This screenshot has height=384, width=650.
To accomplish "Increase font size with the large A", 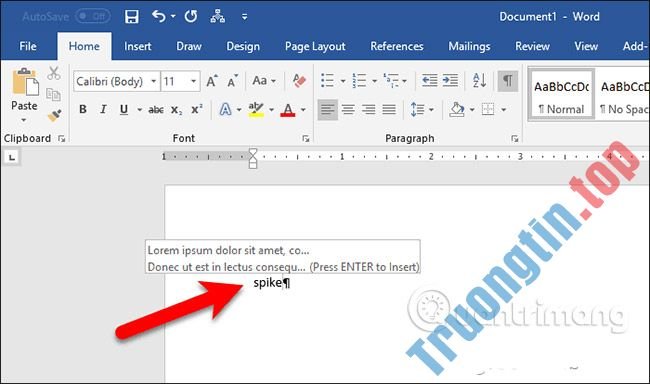I will tap(212, 81).
